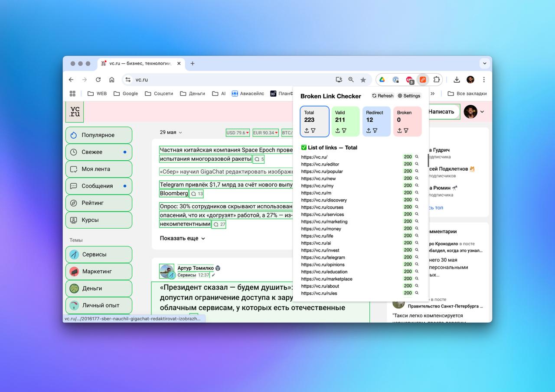Open Популярное in the sidebar

(x=99, y=135)
